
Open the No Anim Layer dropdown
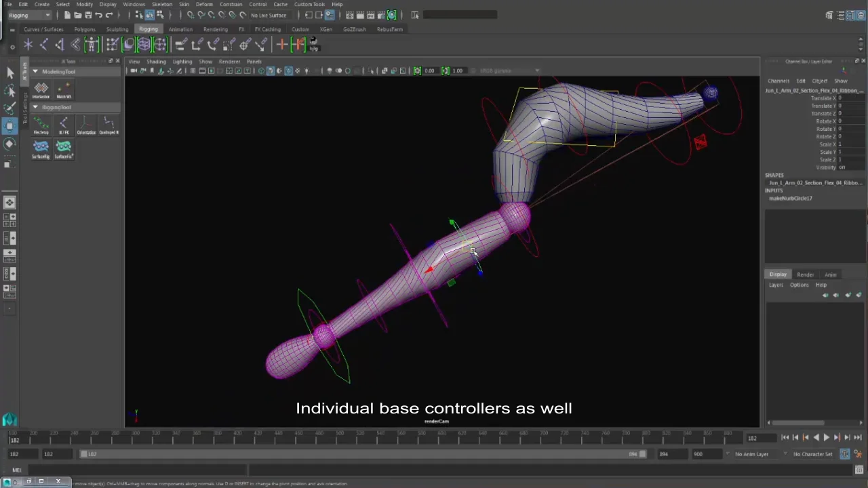click(756, 454)
